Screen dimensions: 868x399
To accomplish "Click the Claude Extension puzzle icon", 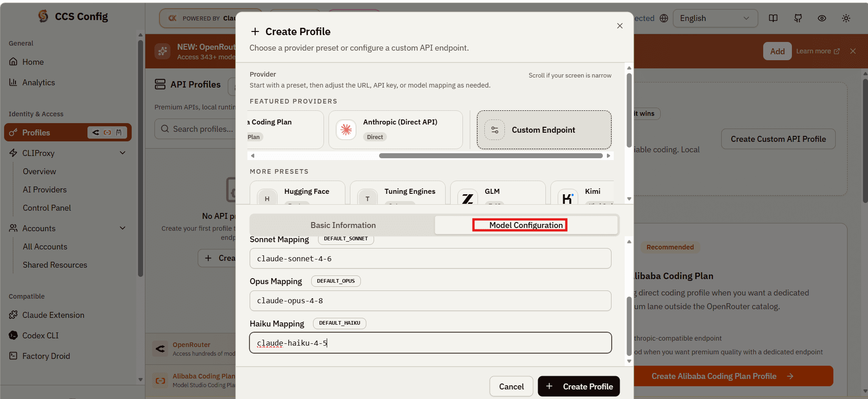I will point(13,315).
